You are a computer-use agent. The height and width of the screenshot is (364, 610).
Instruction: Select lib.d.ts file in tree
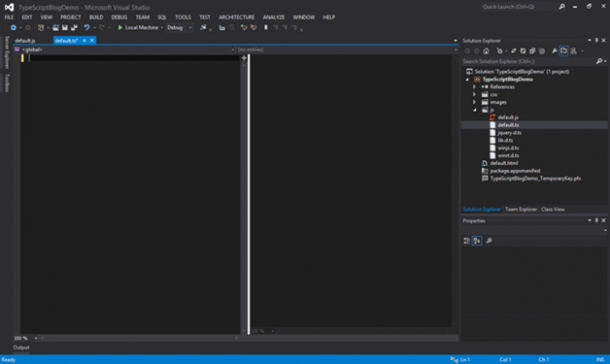pos(505,140)
